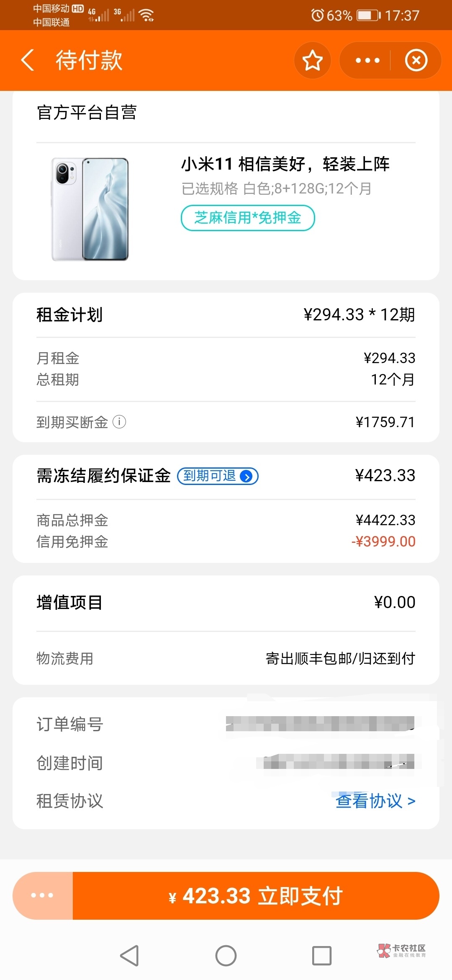This screenshot has height=980, width=452.
Task: Tap the back arrow in header
Action: [x=28, y=60]
